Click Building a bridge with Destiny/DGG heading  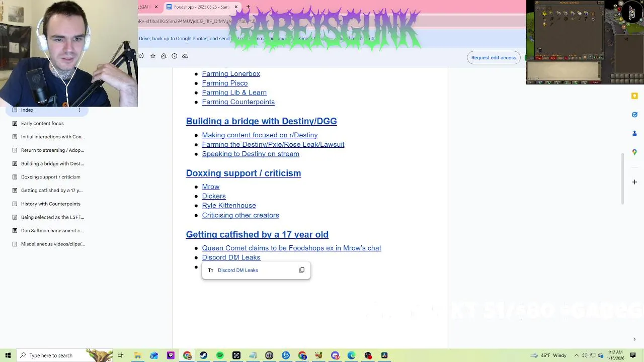pos(261,121)
